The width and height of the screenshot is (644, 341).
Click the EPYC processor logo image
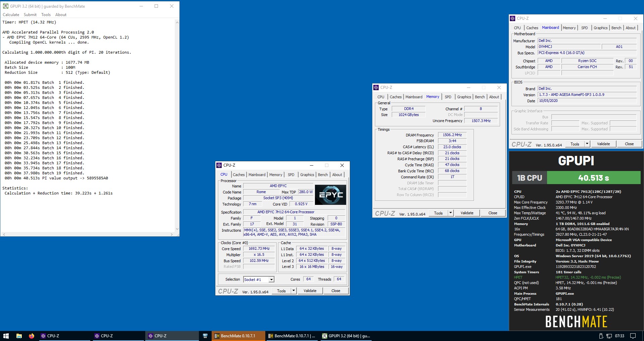coord(330,195)
